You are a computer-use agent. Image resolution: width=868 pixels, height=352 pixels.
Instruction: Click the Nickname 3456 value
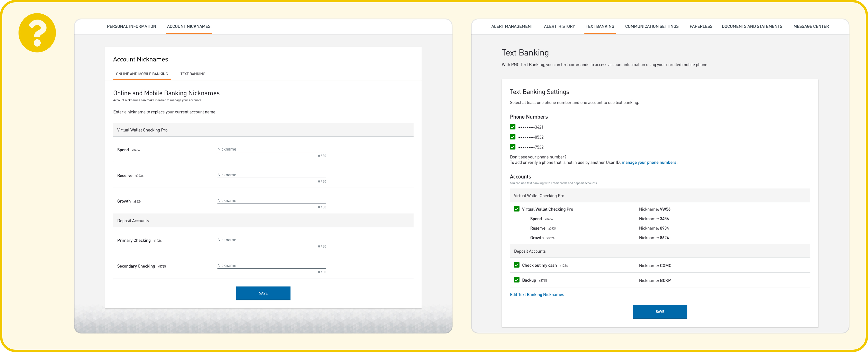[664, 218]
